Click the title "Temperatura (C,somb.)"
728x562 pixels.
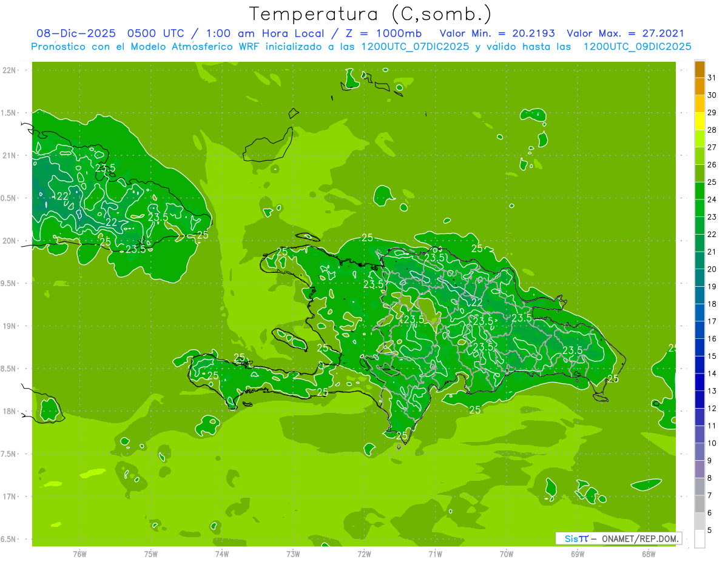click(x=370, y=13)
